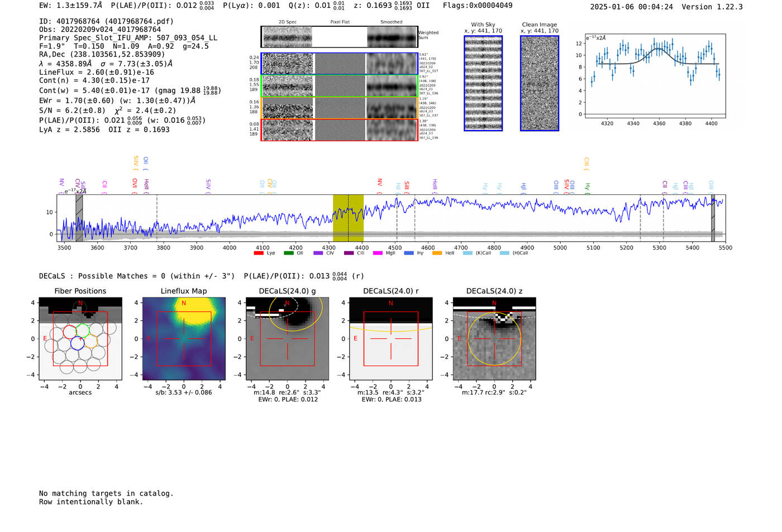Click the emission line Gaussian fit plot

pos(655,76)
